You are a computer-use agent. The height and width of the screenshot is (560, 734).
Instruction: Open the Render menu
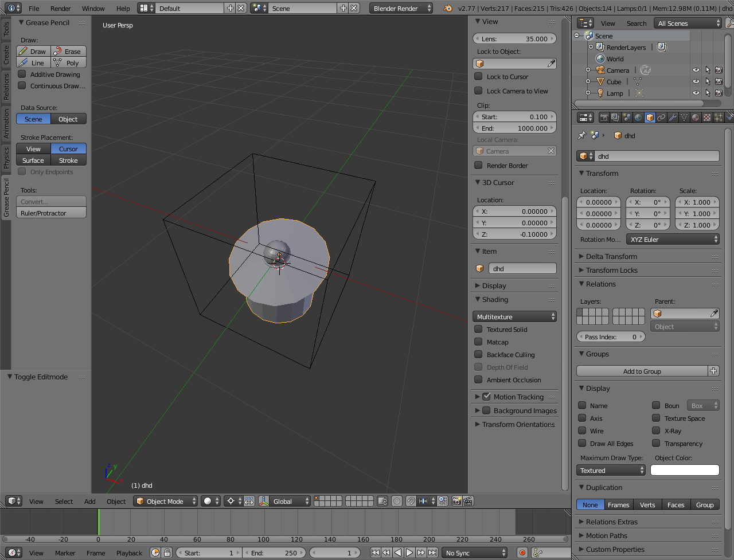click(x=60, y=9)
